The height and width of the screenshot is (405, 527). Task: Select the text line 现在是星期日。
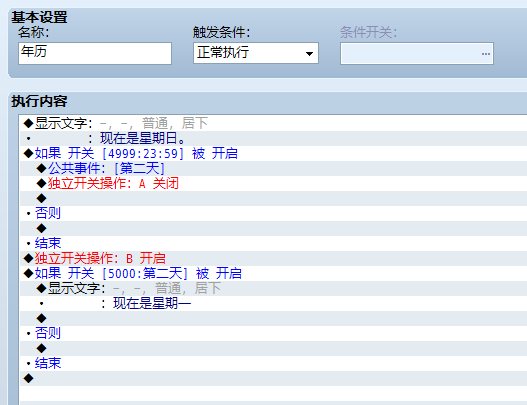[274, 138]
